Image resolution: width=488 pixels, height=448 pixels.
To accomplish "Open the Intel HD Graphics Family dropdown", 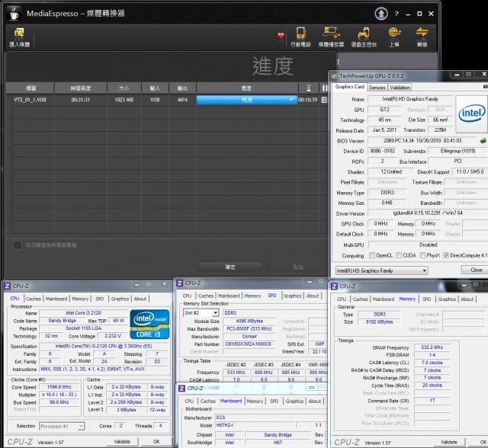I will click(382, 270).
